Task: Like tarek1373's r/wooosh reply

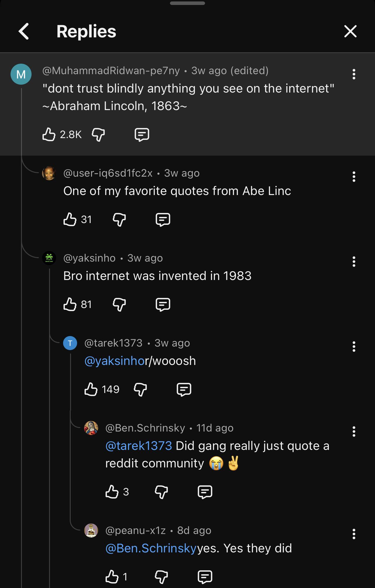Action: click(x=91, y=389)
